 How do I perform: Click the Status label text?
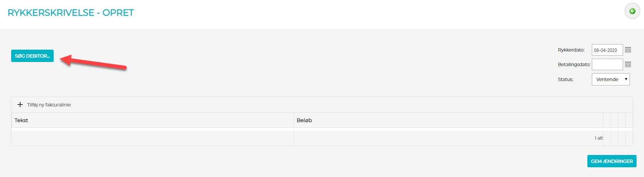565,80
